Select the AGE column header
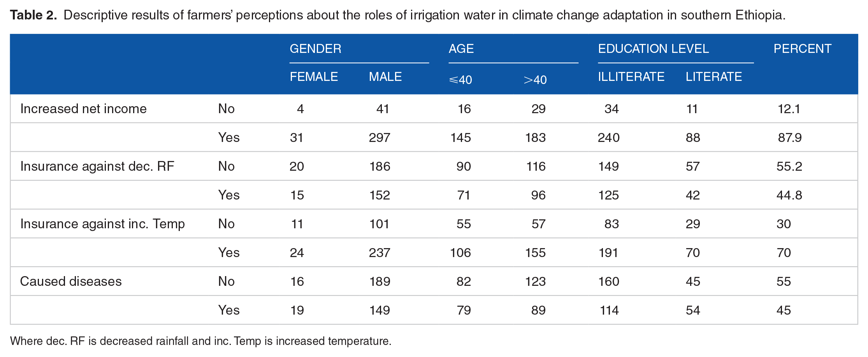 click(461, 49)
